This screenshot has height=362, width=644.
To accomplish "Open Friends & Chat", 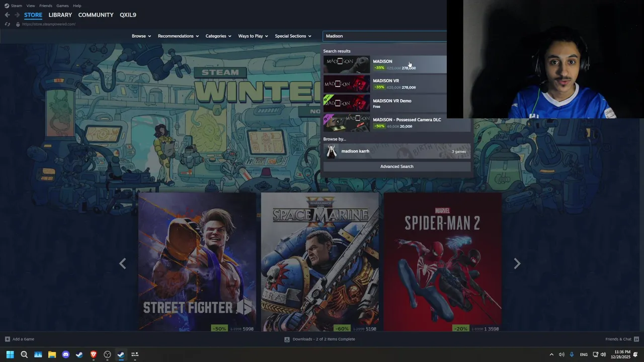I will (618, 339).
